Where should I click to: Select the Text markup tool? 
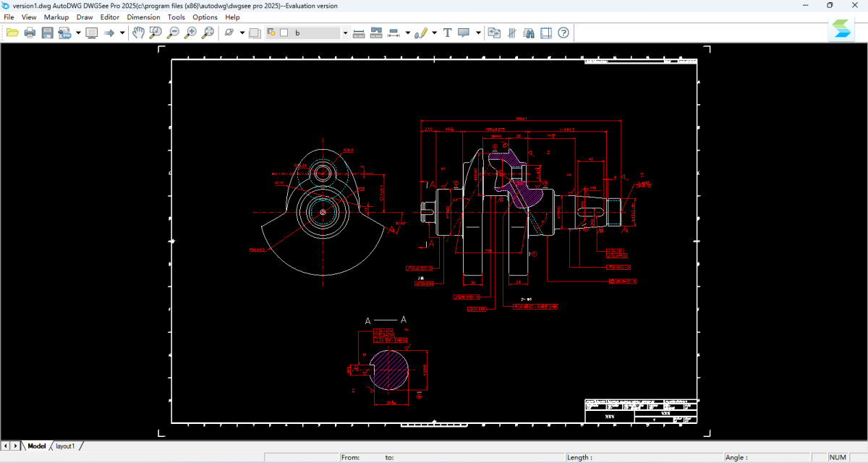[447, 33]
